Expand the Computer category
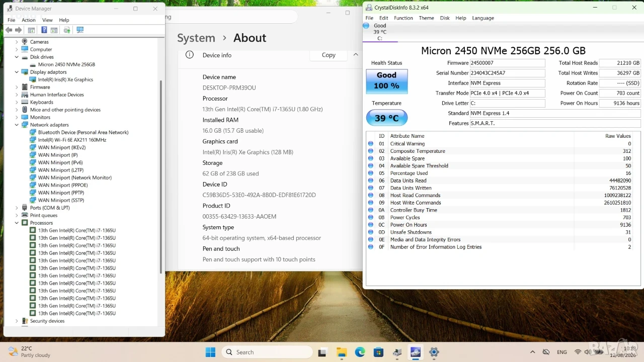This screenshot has height=362, width=644. click(17, 49)
